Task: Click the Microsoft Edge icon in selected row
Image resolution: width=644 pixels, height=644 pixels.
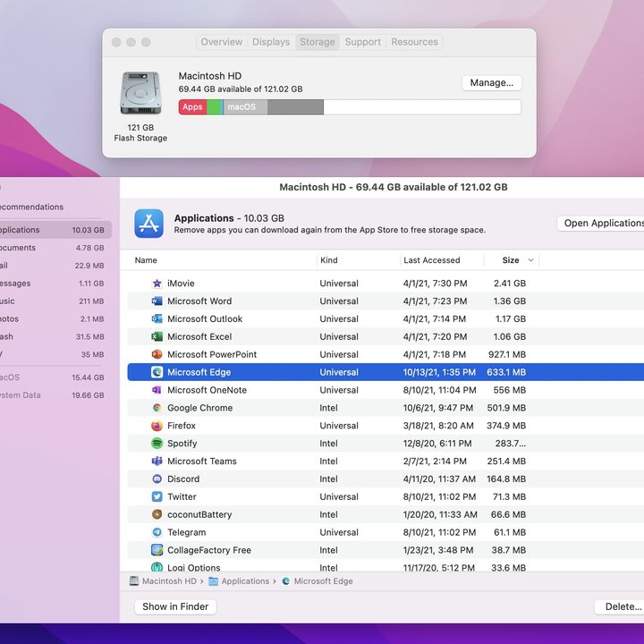Action: (157, 372)
